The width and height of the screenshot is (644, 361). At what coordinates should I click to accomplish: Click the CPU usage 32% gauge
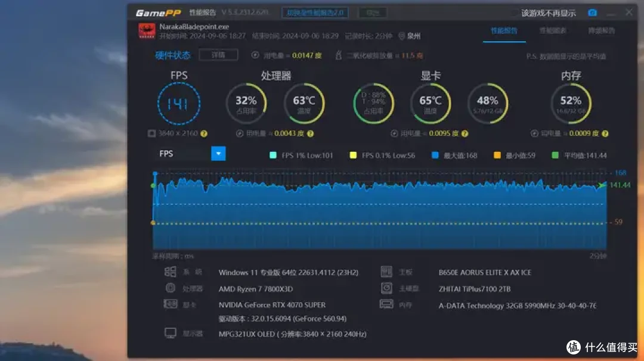click(246, 104)
